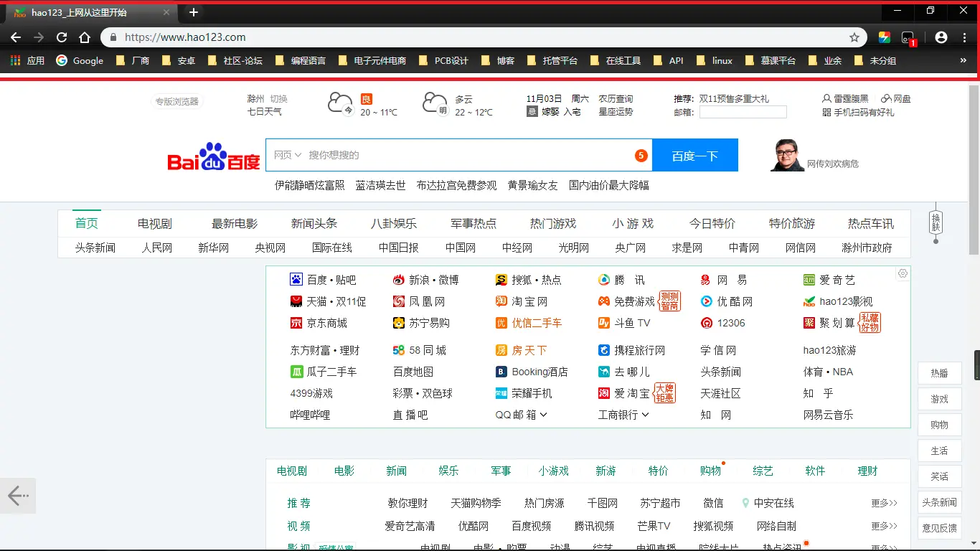Open the Chrome profile avatar icon
This screenshot has width=980, height=551.
coord(941,37)
